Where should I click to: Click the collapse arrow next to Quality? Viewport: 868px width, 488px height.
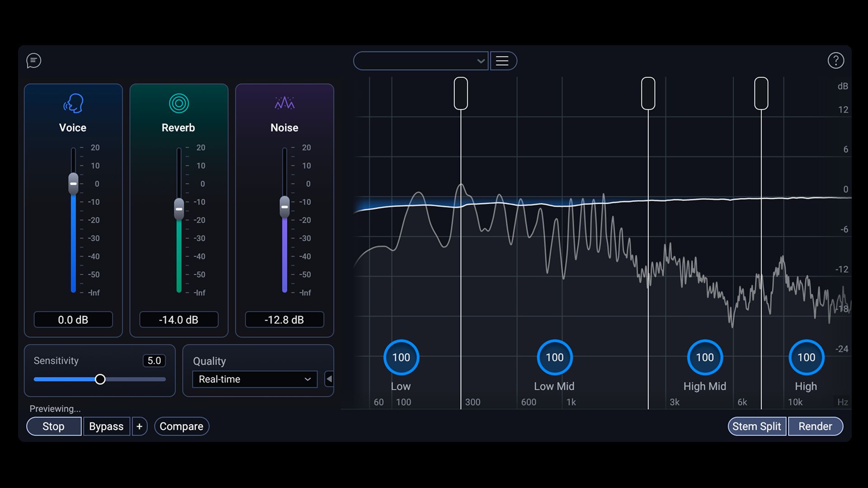tap(329, 379)
